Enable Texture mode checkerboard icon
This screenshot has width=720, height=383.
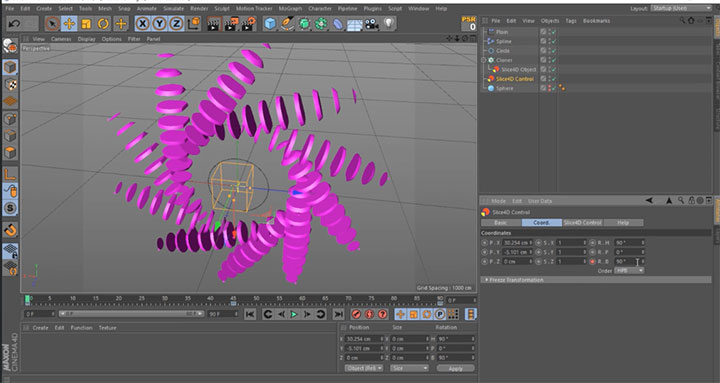click(x=10, y=84)
